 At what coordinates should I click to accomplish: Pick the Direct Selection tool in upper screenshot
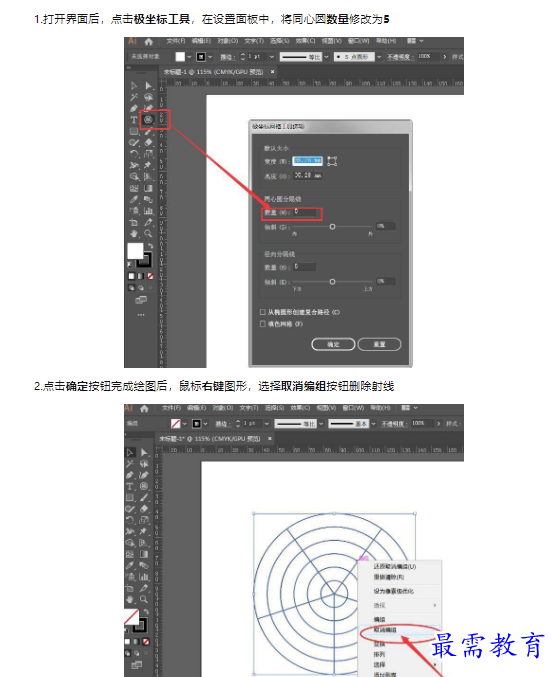(148, 85)
